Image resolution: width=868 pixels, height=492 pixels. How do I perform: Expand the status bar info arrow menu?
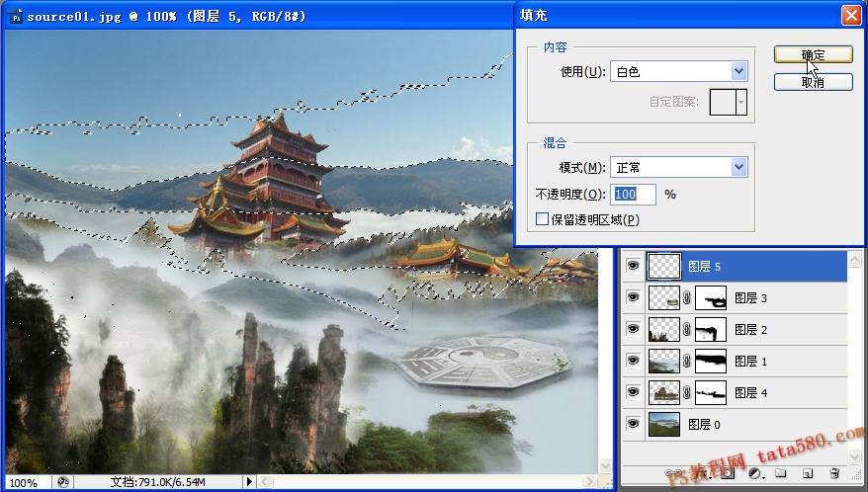point(249,482)
